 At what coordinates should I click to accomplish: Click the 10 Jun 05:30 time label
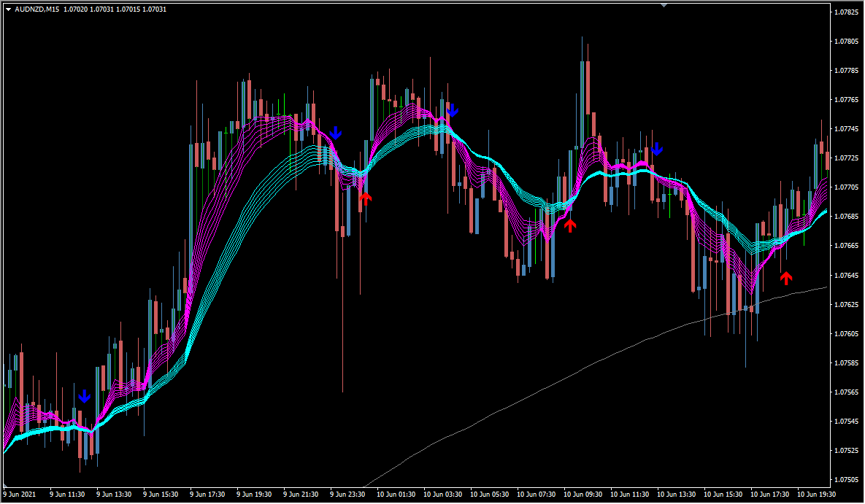(x=490, y=495)
